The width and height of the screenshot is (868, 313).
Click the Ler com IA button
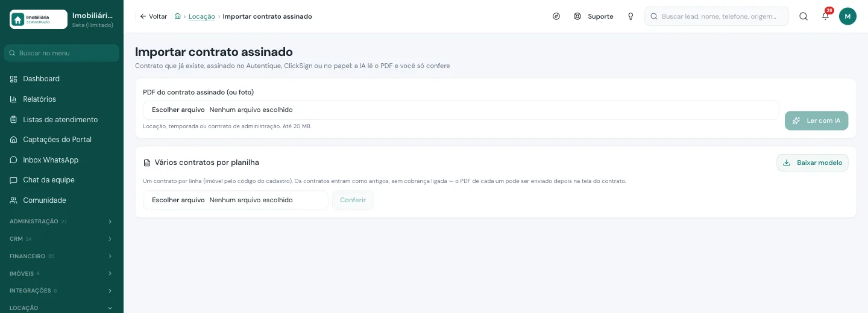(816, 120)
